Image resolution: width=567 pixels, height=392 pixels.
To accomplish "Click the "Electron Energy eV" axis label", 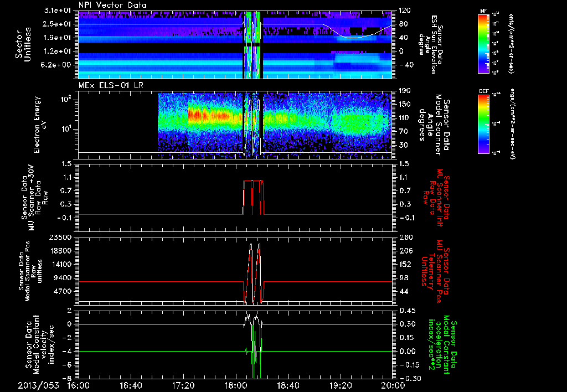I will click(40, 125).
